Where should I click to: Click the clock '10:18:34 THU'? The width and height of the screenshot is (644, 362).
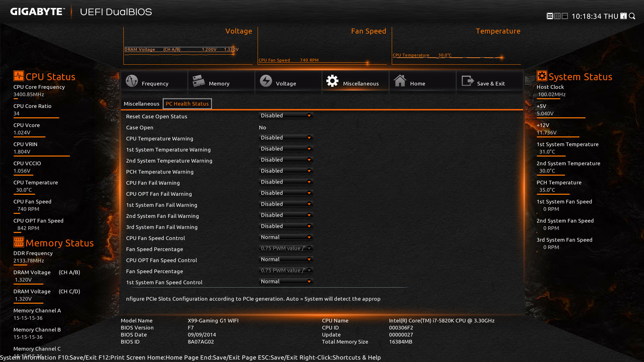pos(595,16)
